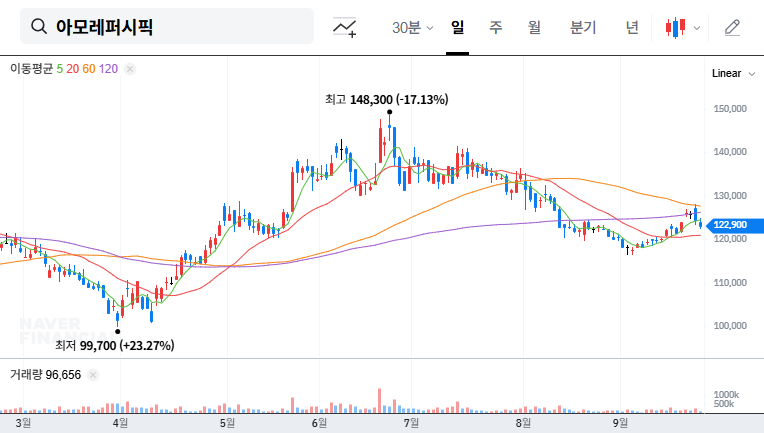This screenshot has width=764, height=433.
Task: Open the 30분 interval dropdown
Action: click(412, 28)
